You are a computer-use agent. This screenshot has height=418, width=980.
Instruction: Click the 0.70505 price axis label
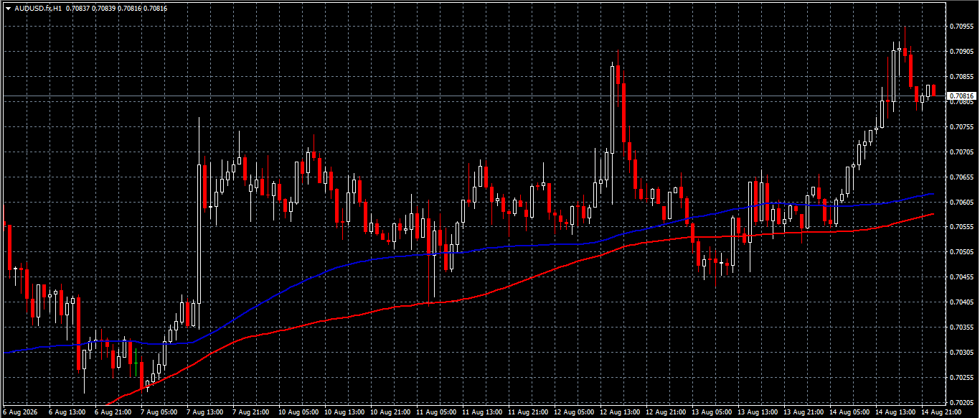click(961, 252)
